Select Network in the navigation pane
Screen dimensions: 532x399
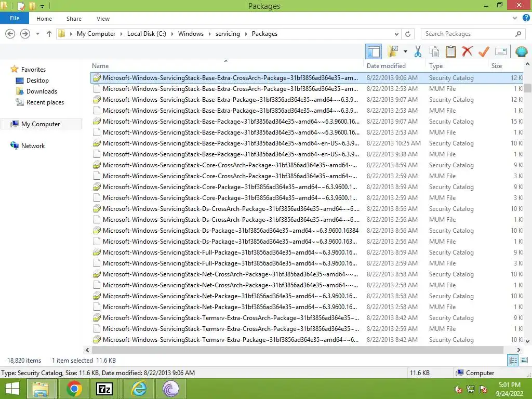point(33,145)
